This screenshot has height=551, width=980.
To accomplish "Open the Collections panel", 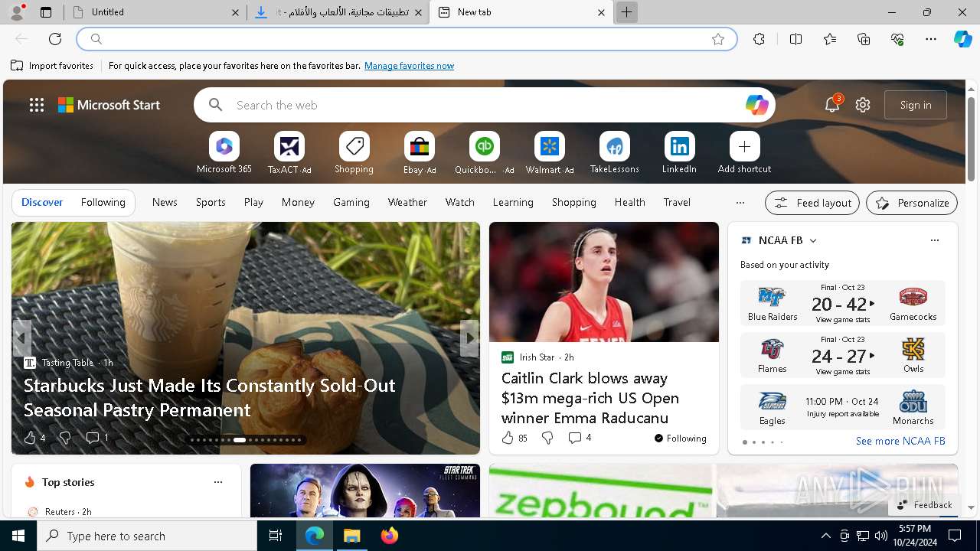I will (x=864, y=39).
